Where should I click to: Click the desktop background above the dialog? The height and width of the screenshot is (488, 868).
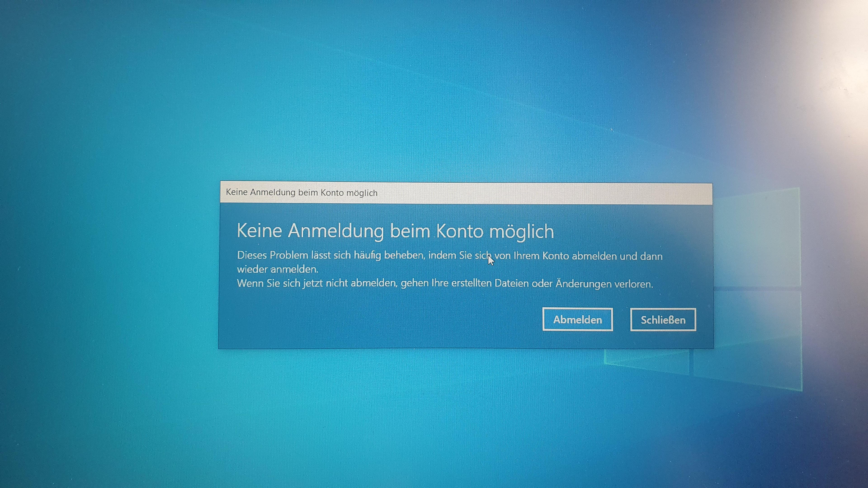438,101
